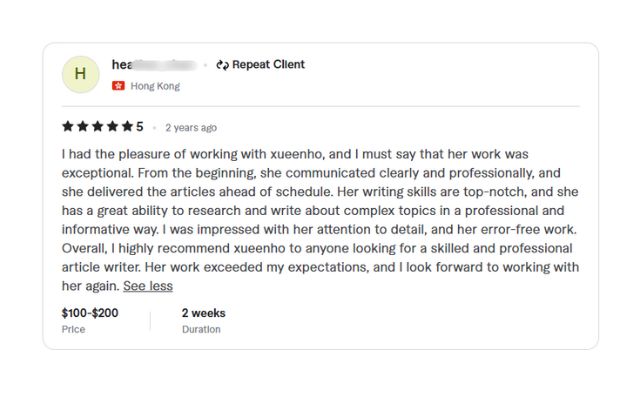Click the "2 weeks" duration value
Image resolution: width=640 pixels, height=400 pixels.
(203, 313)
